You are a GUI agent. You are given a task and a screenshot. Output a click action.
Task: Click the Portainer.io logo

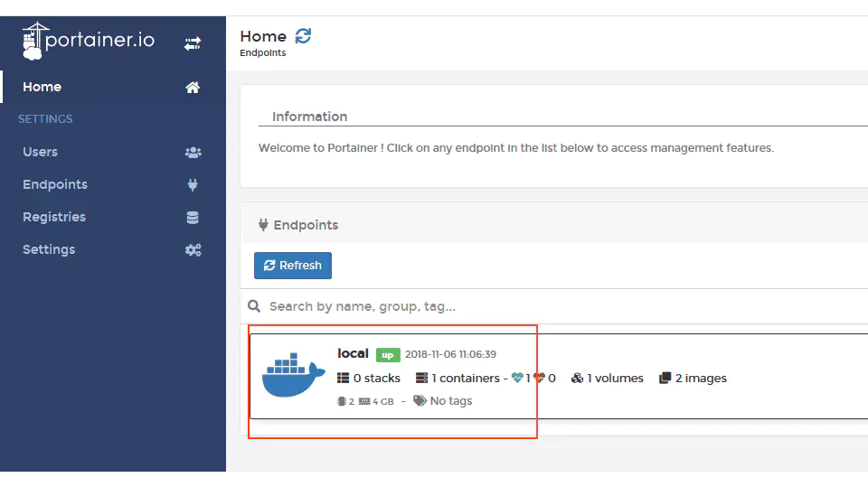[89, 41]
